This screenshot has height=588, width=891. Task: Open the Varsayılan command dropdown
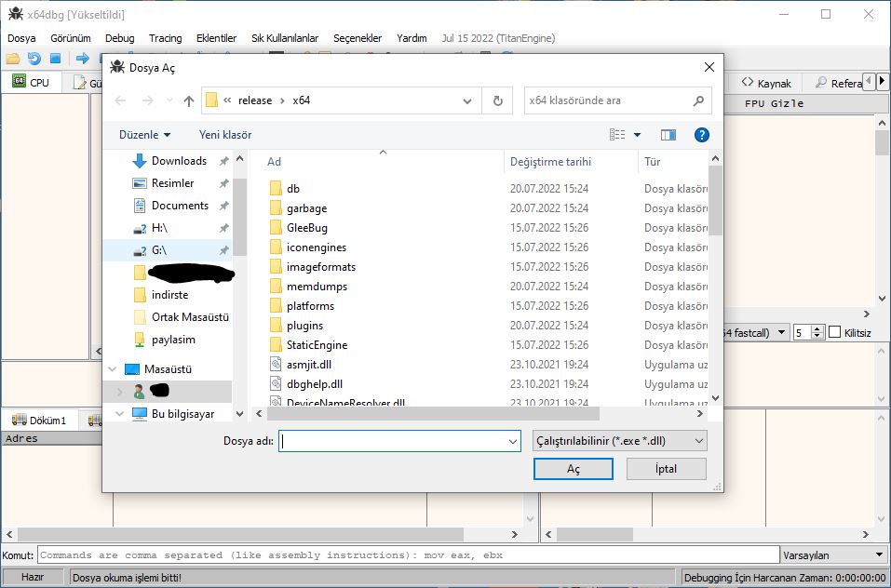(833, 555)
